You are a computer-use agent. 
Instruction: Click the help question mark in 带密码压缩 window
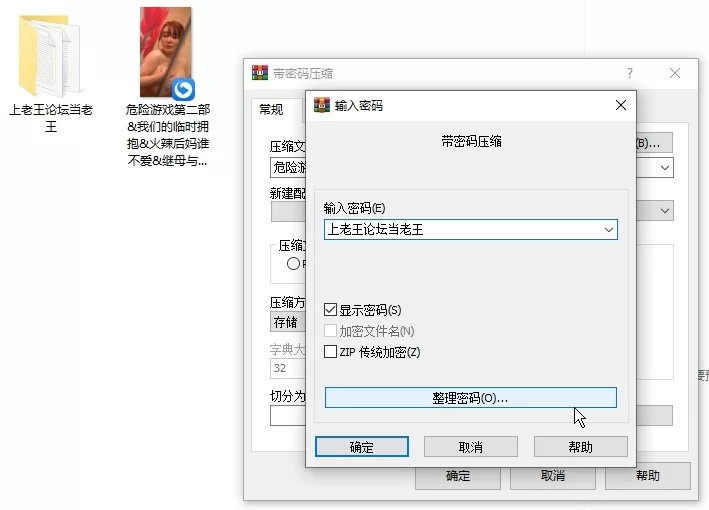pos(630,73)
